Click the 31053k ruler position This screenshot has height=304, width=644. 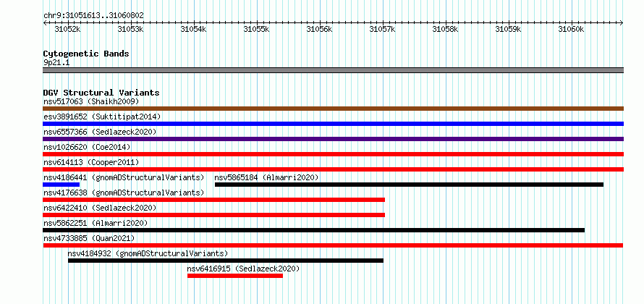point(130,29)
